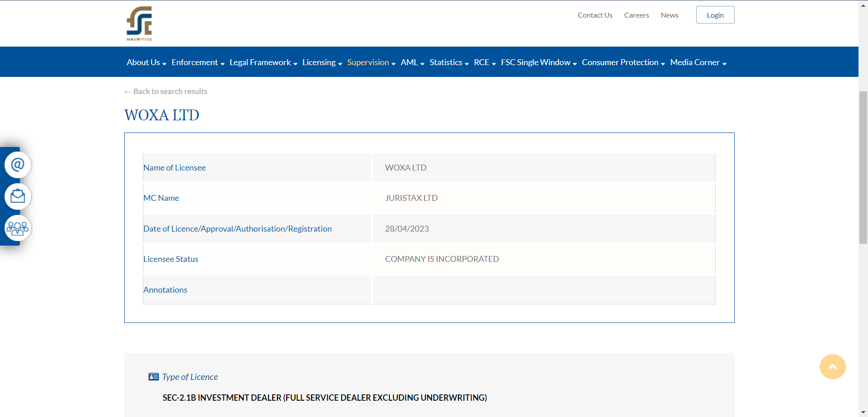
Task: Open the group of people icon
Action: point(18,228)
